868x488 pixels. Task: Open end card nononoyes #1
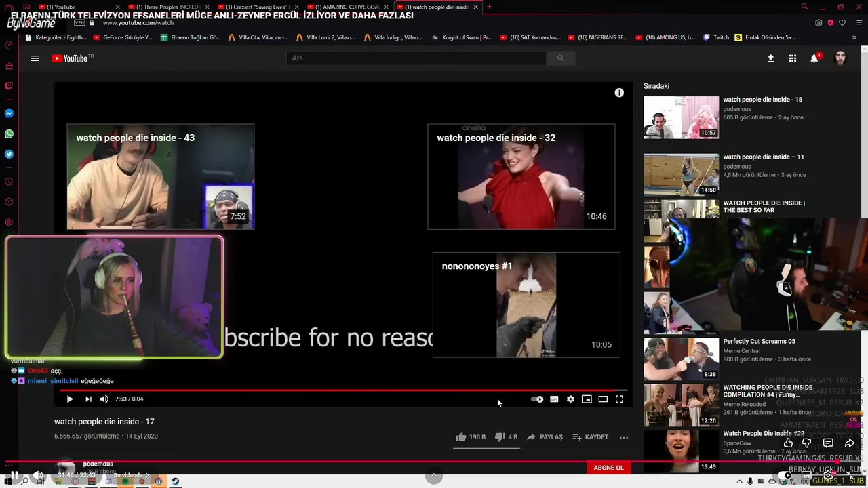(x=526, y=305)
